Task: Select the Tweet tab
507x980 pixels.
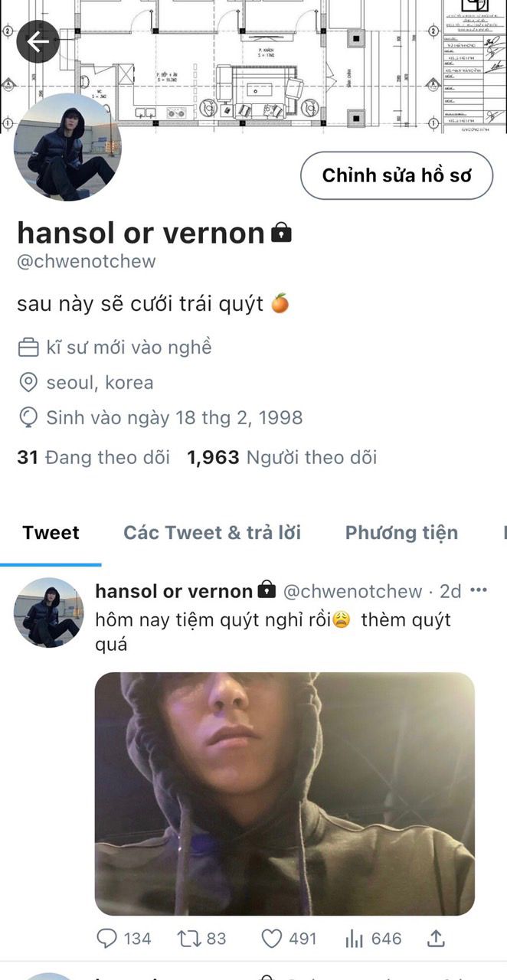Action: [51, 533]
